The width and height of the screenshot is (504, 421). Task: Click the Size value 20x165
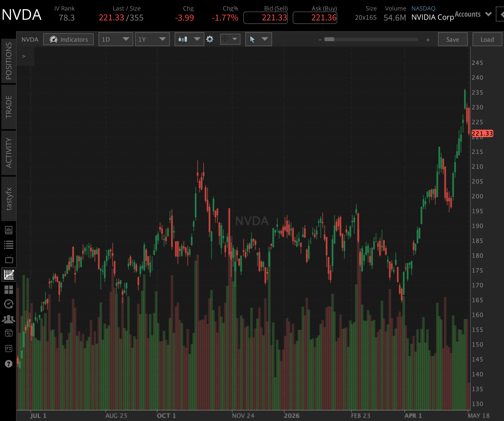[x=366, y=18]
